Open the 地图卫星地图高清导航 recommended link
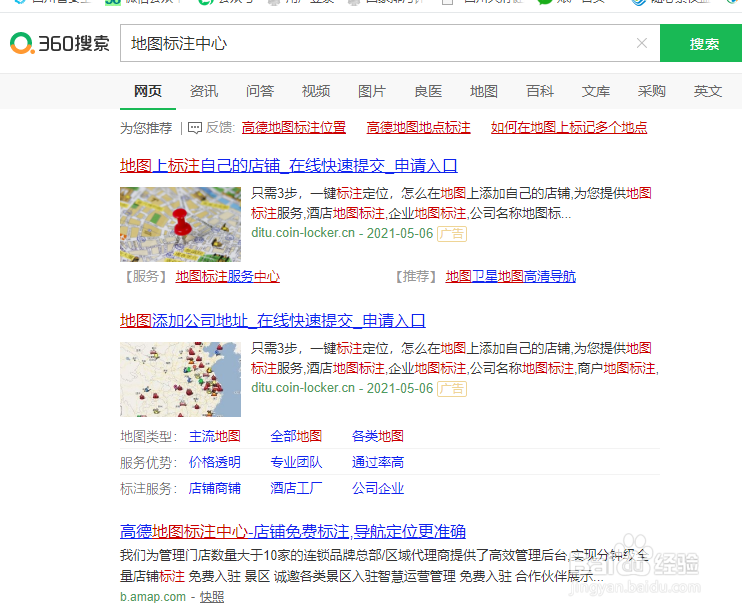The width and height of the screenshot is (742, 613). point(511,276)
